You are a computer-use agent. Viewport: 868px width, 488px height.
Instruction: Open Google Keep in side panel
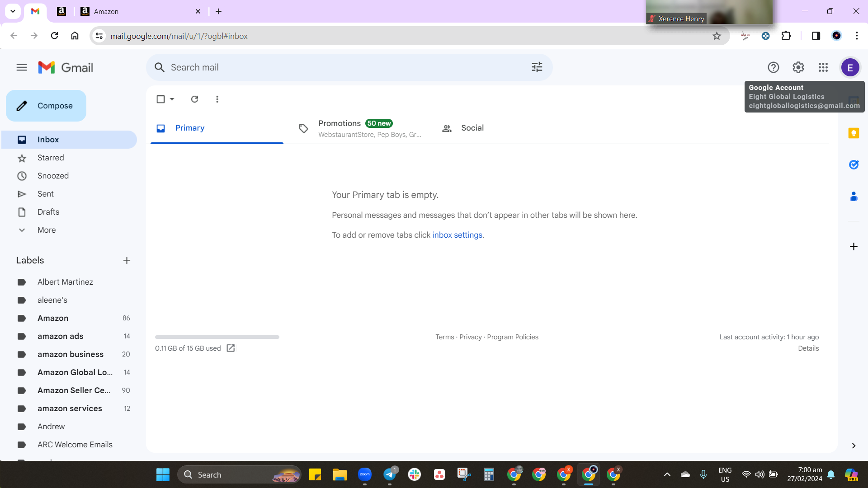(854, 133)
